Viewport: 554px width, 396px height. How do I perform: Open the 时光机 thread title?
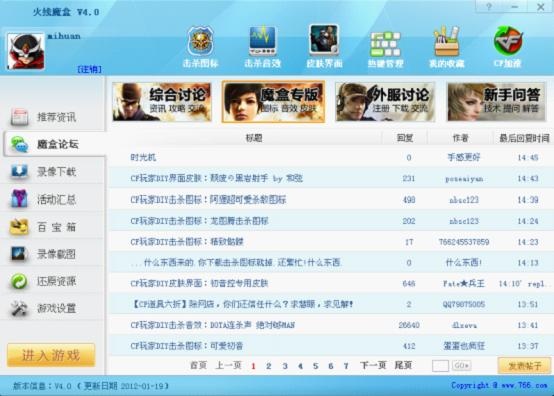pyautogui.click(x=143, y=158)
